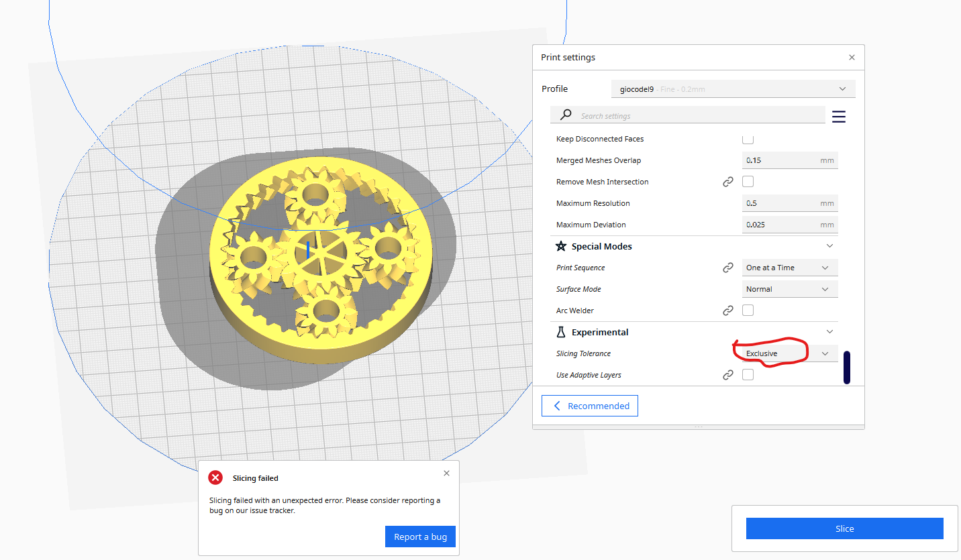Click the Print settings panel title
The image size is (961, 560).
coord(568,58)
